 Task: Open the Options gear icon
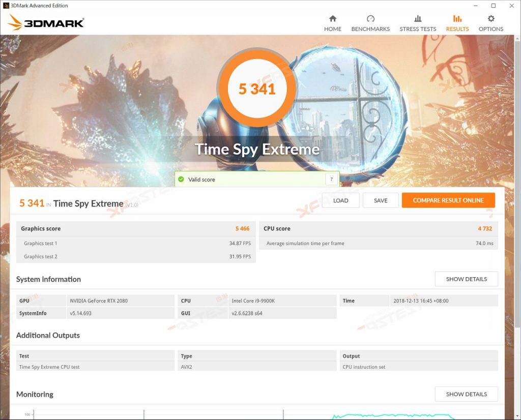coord(491,19)
